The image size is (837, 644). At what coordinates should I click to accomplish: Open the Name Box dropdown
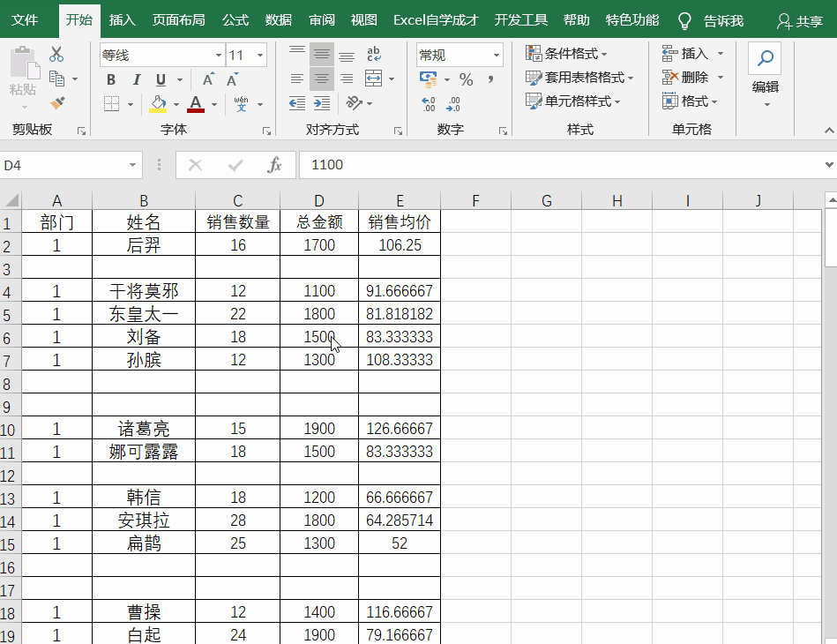[x=132, y=165]
